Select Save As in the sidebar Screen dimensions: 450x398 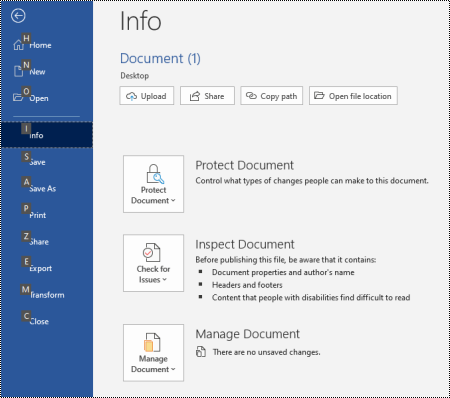click(x=47, y=188)
